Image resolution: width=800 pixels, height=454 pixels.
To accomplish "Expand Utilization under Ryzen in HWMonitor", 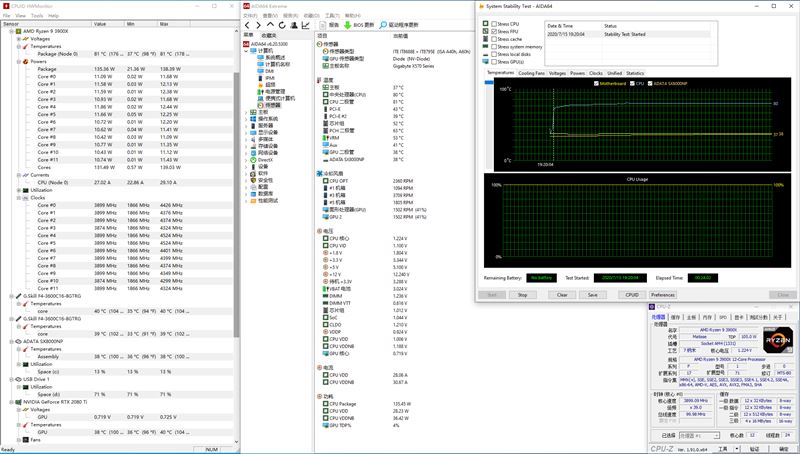I will tap(19, 190).
